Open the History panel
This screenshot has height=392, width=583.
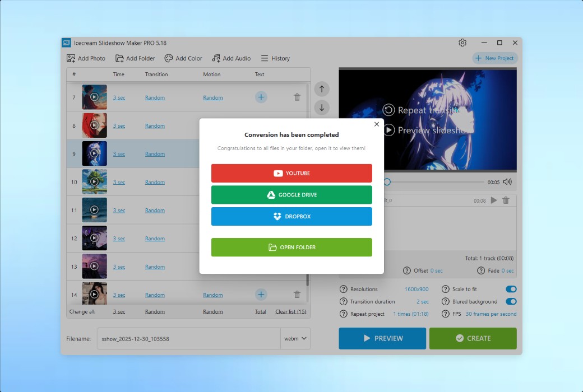tap(275, 58)
